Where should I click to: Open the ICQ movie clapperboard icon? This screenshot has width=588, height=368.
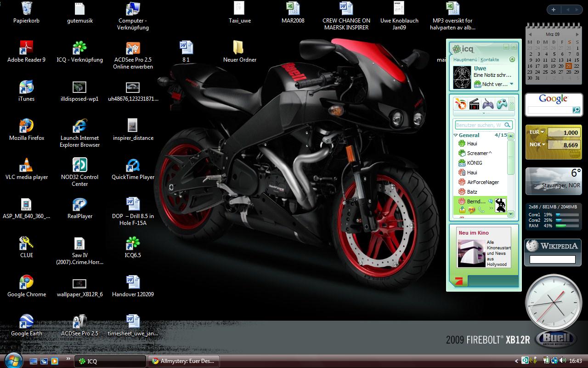click(474, 104)
